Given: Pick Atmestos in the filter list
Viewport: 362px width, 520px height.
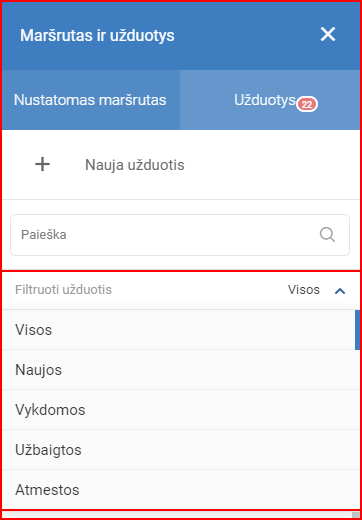Looking at the screenshot, I should (x=179, y=490).
